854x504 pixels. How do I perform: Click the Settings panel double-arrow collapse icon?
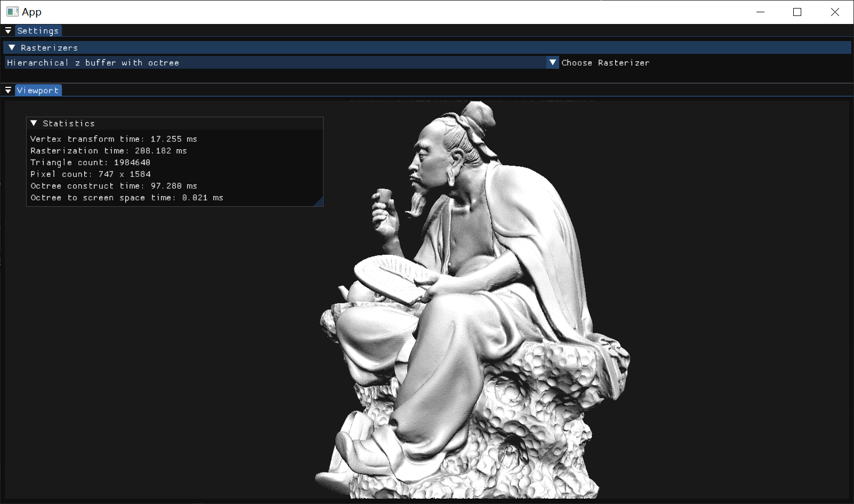point(8,30)
